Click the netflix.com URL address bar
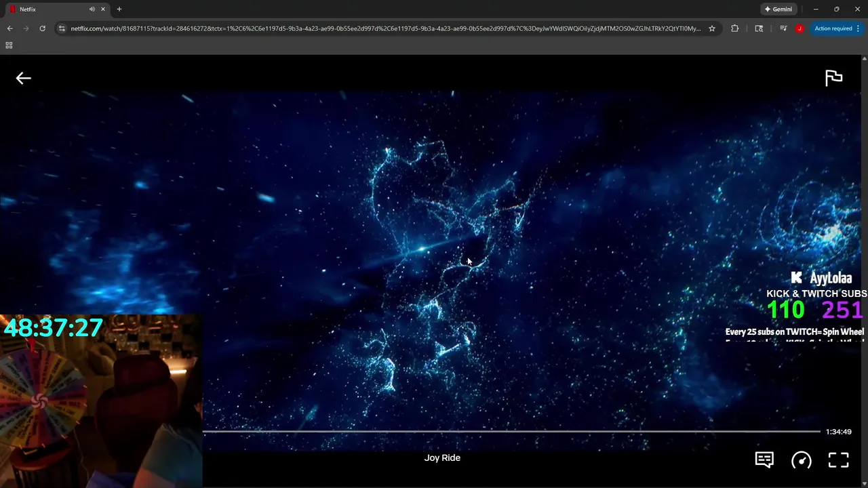Screen dimensions: 868x488 [385, 28]
